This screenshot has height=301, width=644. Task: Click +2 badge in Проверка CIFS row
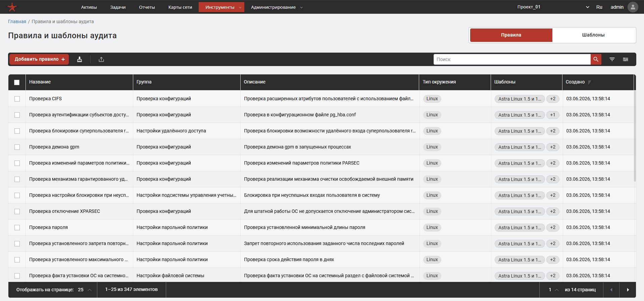pyautogui.click(x=553, y=99)
